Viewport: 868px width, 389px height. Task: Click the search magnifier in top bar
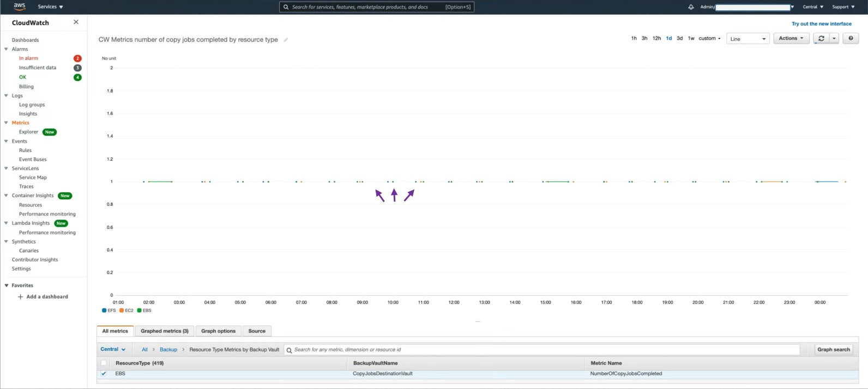click(286, 7)
